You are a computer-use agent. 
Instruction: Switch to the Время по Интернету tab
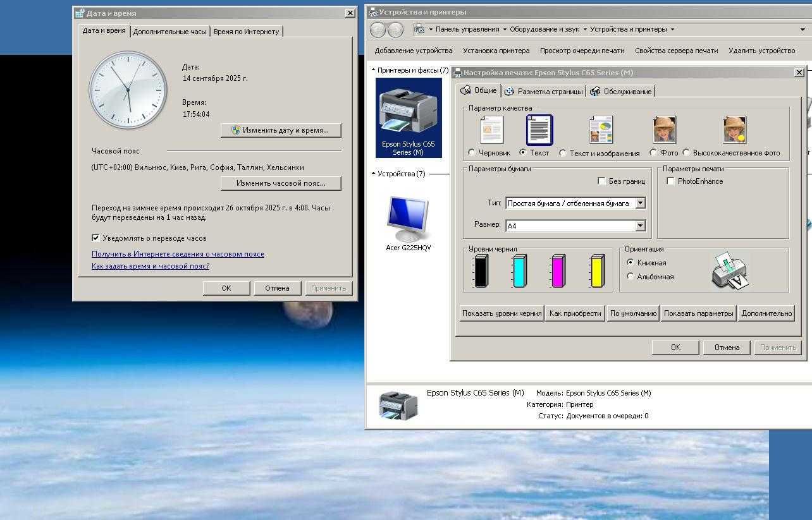246,32
